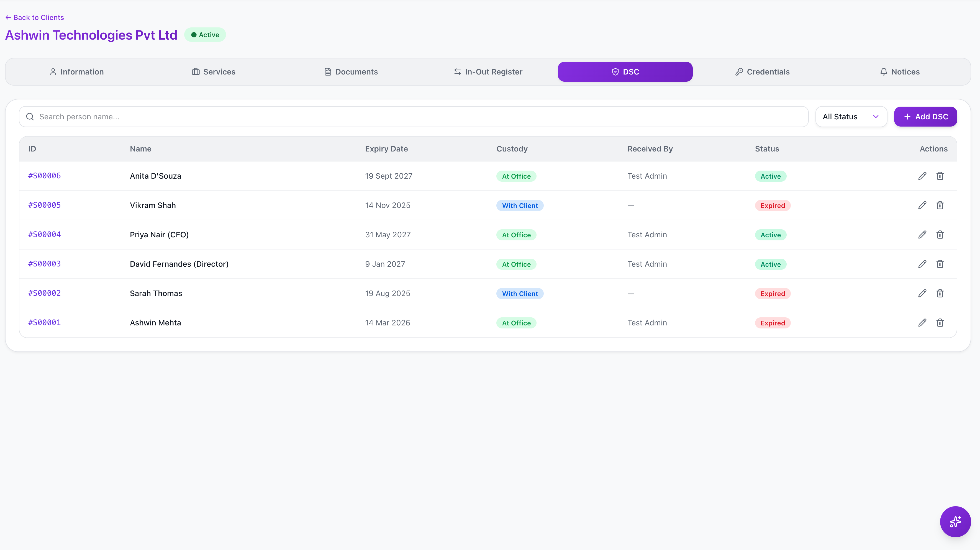The height and width of the screenshot is (550, 980).
Task: Click the Actions column header
Action: tap(933, 149)
